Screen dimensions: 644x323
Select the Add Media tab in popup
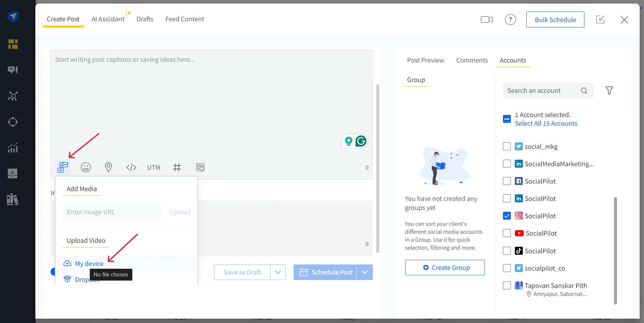coord(82,189)
